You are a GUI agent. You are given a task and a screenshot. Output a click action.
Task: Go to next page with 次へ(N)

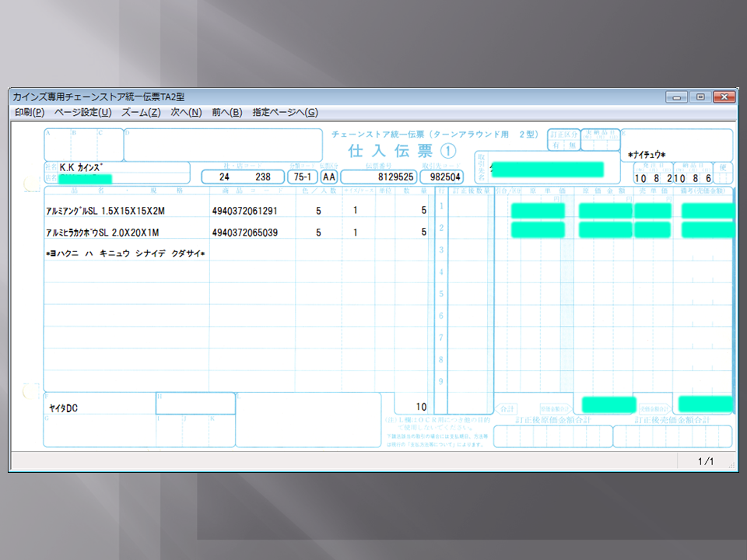186,113
